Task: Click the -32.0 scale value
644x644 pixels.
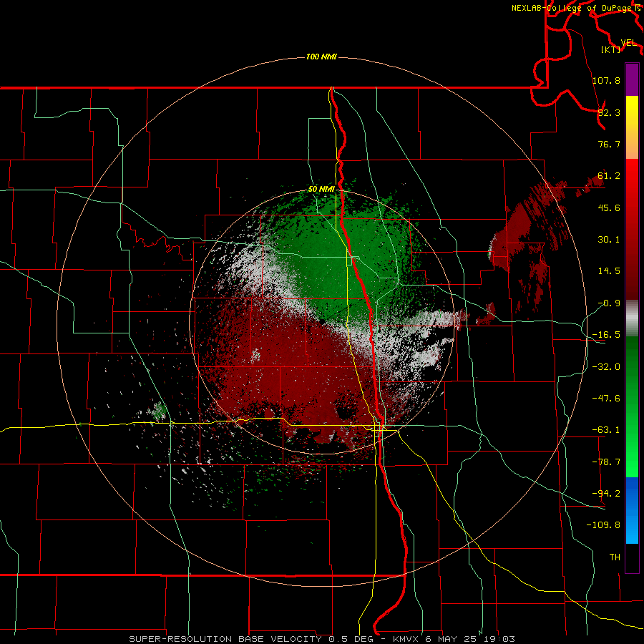Action: point(606,367)
